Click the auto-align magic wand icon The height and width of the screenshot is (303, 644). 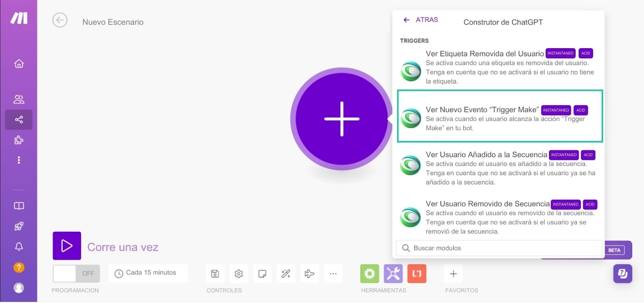286,274
